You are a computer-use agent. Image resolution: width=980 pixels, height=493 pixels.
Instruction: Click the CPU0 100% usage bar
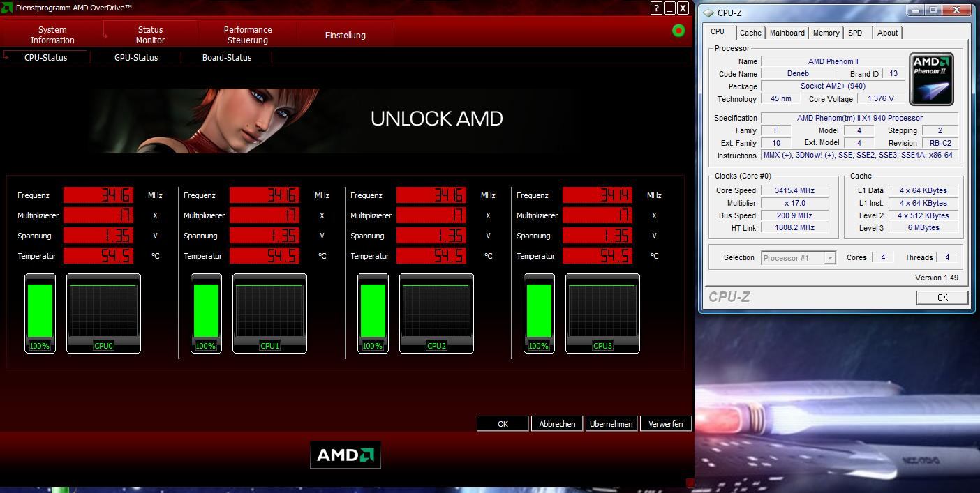pyautogui.click(x=40, y=313)
